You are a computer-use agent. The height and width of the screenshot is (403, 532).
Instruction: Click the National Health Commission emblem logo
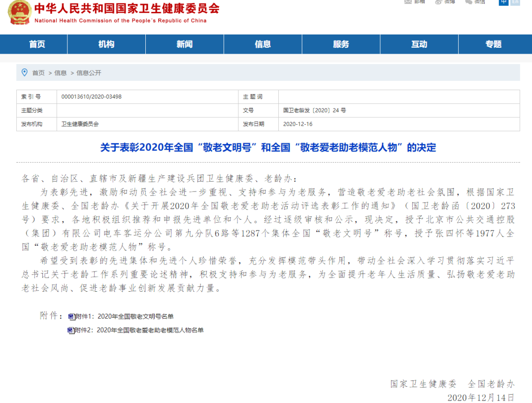pos(19,12)
